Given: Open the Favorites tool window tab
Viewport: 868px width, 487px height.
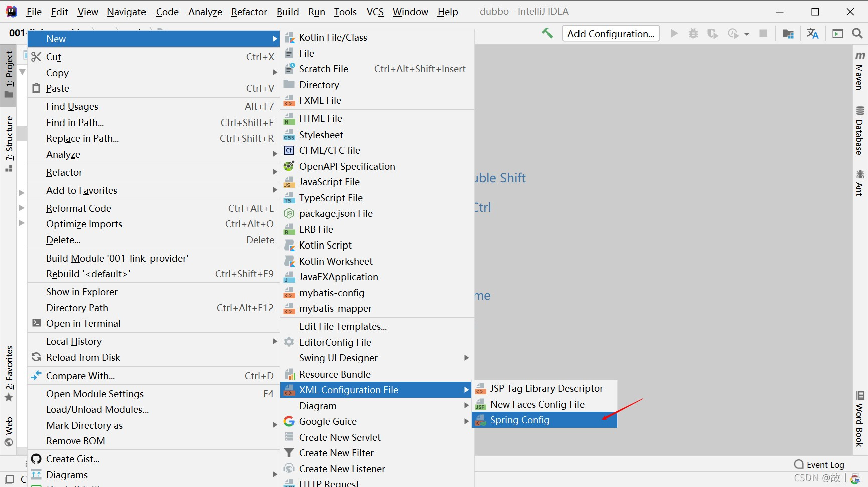Looking at the screenshot, I should pyautogui.click(x=9, y=374).
